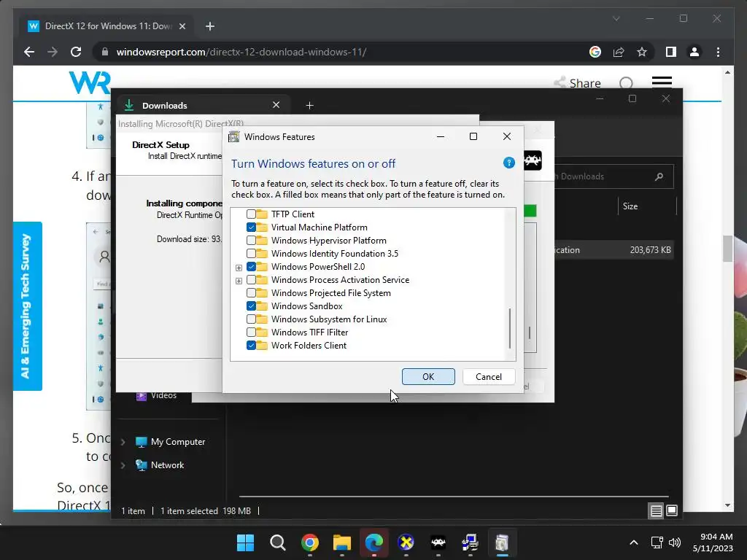Enable Windows Projected File System checkbox
This screenshot has height=560, width=747.
(x=251, y=293)
